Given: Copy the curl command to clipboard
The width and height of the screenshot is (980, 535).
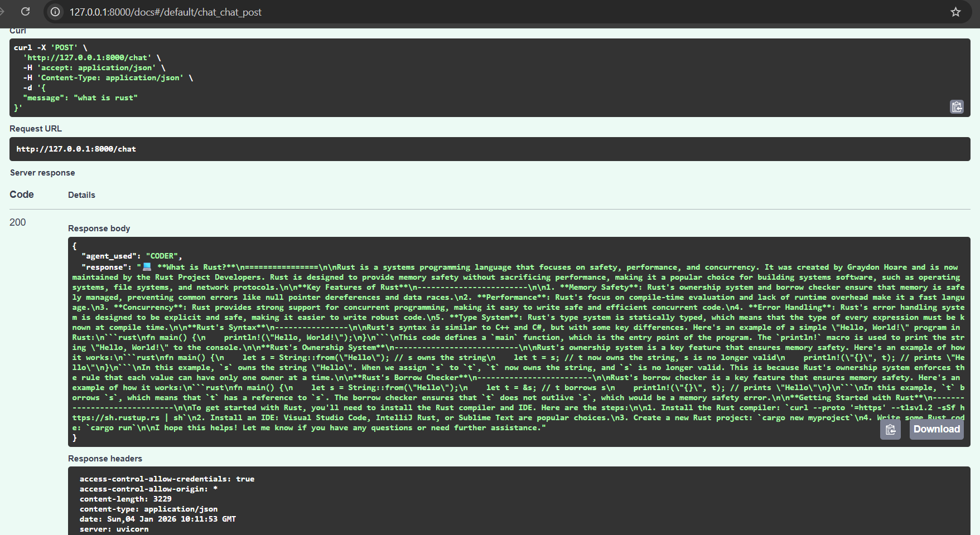Looking at the screenshot, I should pyautogui.click(x=957, y=107).
